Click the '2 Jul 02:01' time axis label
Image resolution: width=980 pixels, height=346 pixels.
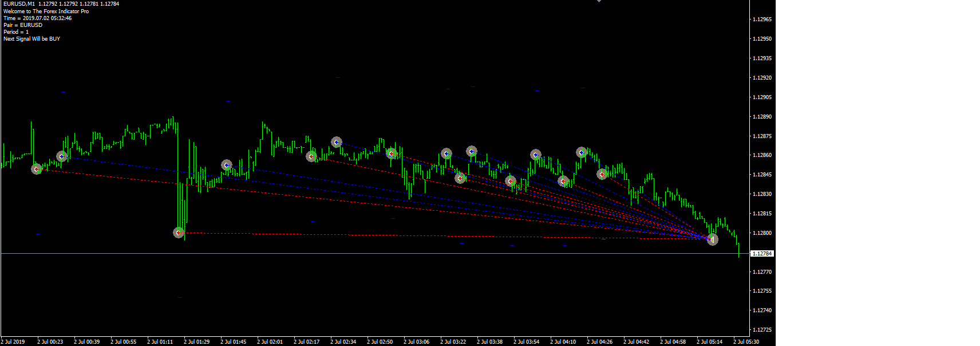coord(270,342)
